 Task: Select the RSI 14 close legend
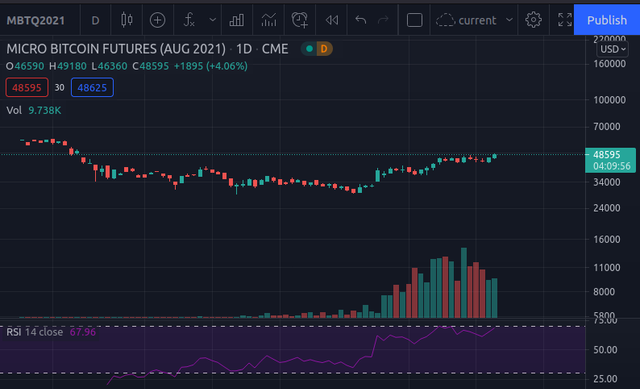coord(35,332)
